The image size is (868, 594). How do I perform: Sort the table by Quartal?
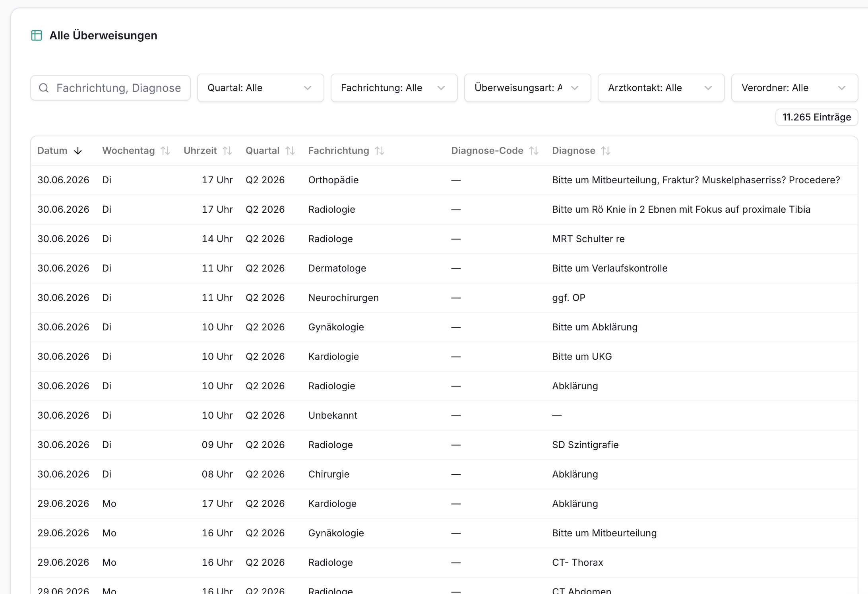click(290, 151)
